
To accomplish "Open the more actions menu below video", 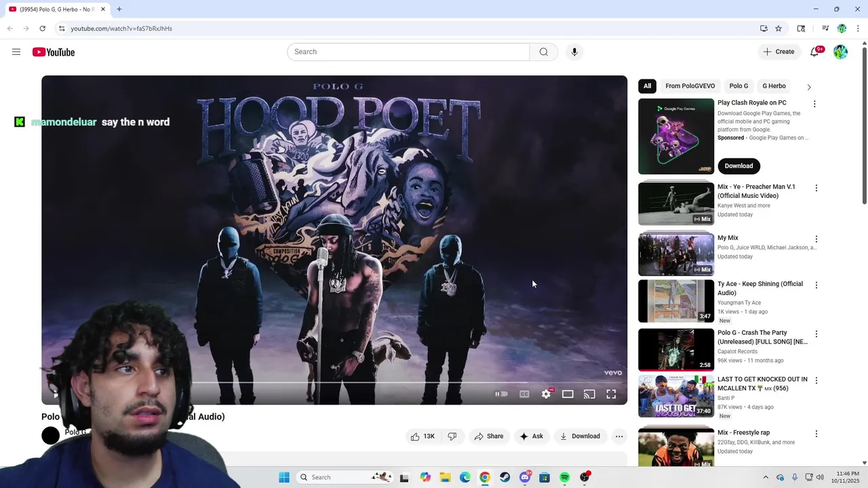I will [x=619, y=436].
